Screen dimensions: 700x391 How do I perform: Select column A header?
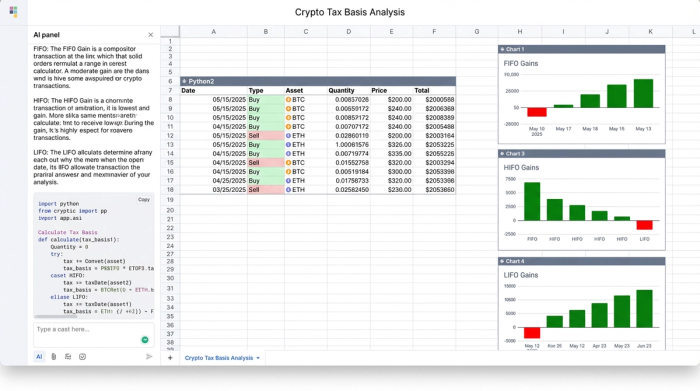213,32
